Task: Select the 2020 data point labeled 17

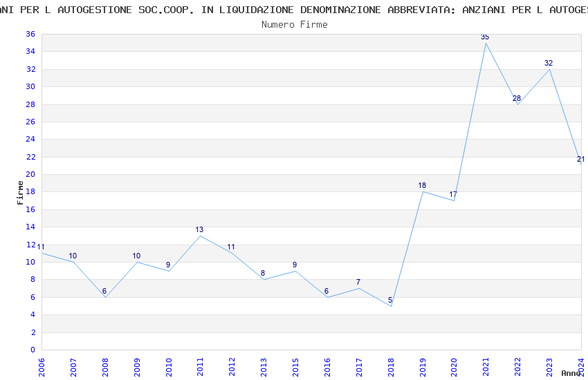Action: point(453,194)
